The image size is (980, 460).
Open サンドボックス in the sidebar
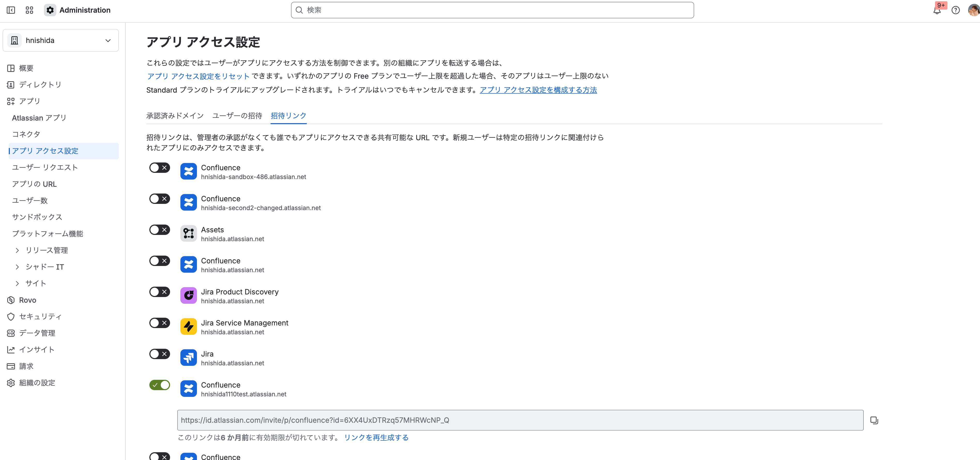[x=37, y=217]
